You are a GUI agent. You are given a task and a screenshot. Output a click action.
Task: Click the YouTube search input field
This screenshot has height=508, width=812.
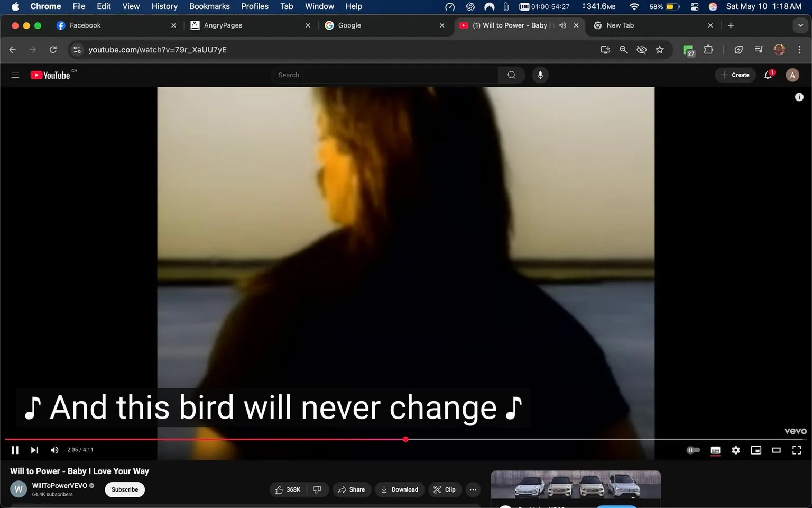coord(385,75)
